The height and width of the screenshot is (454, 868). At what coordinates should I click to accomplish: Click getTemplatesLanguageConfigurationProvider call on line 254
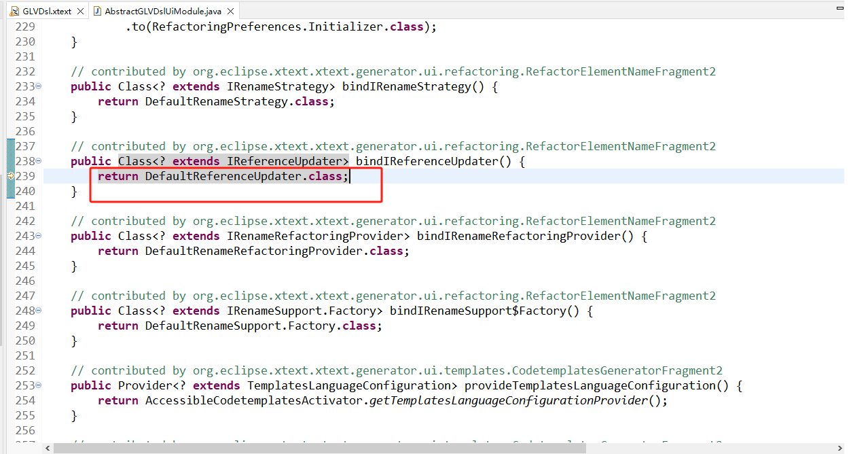point(508,400)
